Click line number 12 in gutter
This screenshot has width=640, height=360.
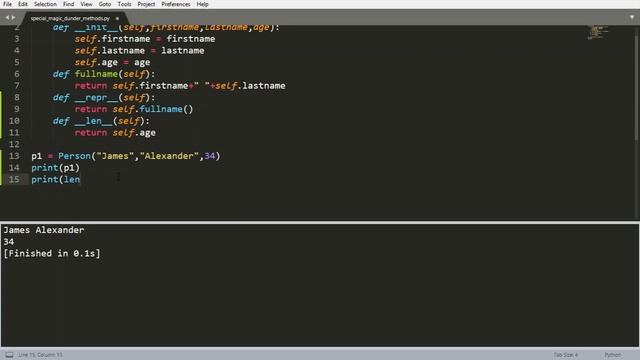pos(14,144)
